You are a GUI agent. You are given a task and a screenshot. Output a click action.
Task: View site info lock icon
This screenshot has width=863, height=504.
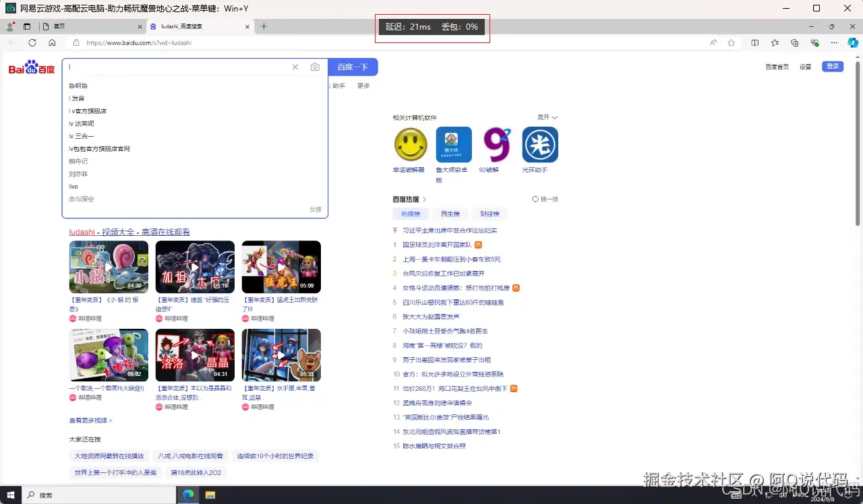click(x=76, y=42)
